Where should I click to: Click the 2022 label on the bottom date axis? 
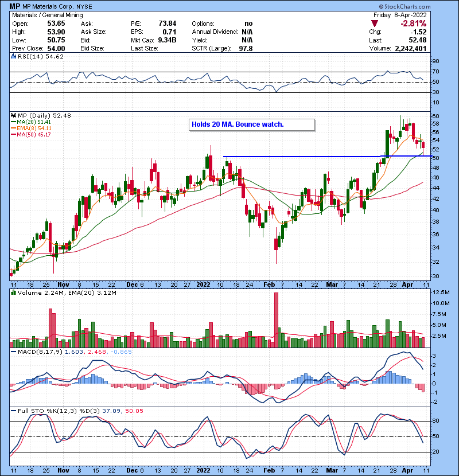tap(203, 470)
